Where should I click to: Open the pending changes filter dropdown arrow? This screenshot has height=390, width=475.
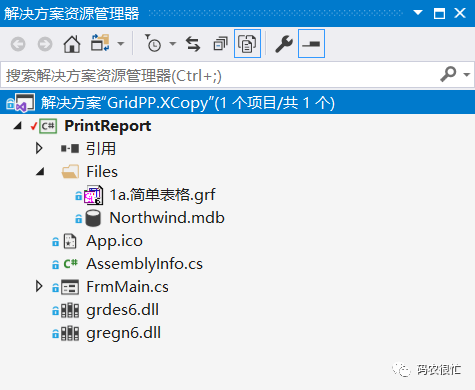(172, 44)
